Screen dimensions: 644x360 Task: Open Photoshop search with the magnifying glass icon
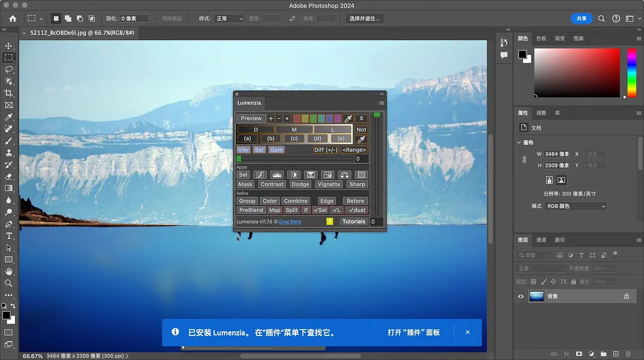(x=602, y=19)
